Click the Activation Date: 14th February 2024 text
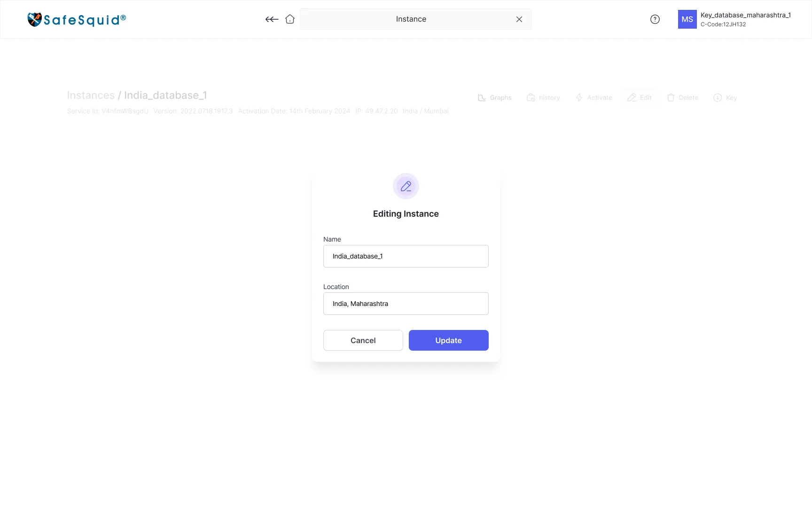 (x=294, y=111)
